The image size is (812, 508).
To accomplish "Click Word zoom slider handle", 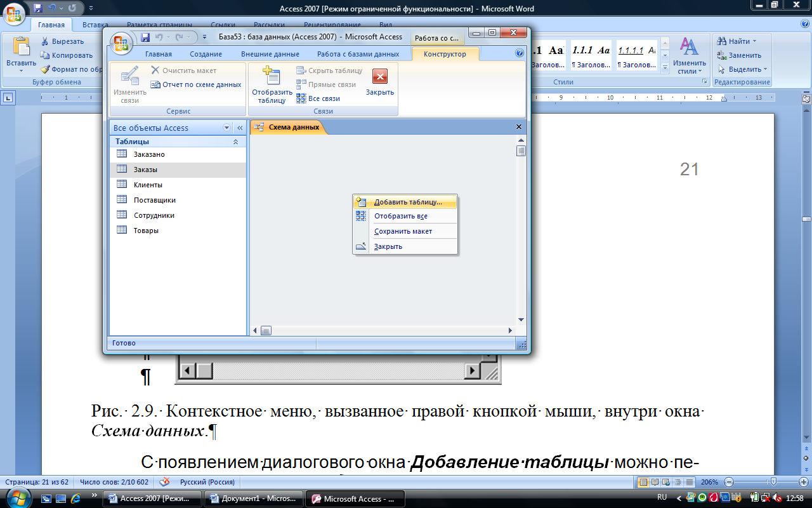I will click(773, 482).
